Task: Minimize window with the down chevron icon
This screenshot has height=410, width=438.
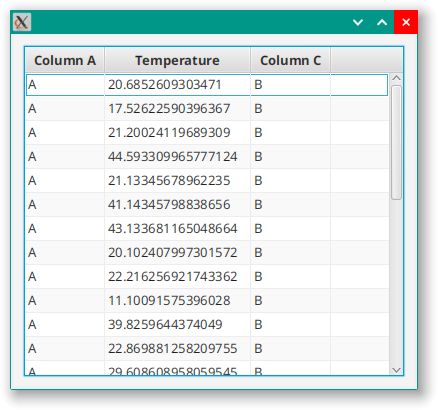Action: coord(358,22)
